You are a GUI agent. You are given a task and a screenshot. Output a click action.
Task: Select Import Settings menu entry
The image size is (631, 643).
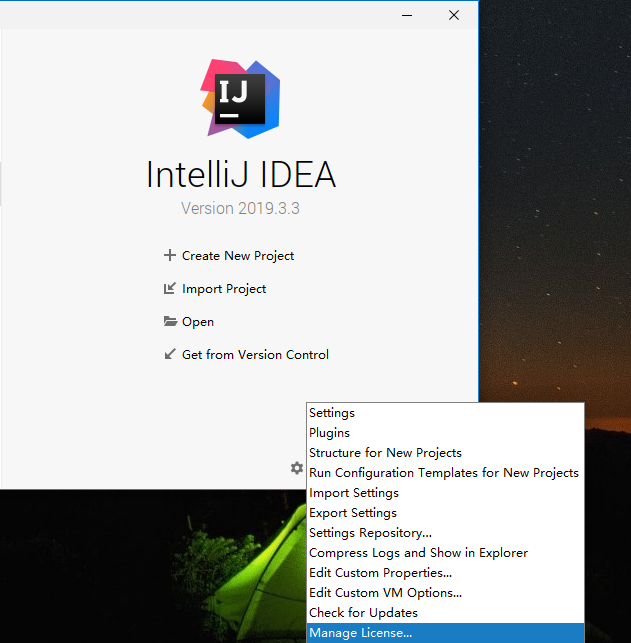tap(445, 493)
